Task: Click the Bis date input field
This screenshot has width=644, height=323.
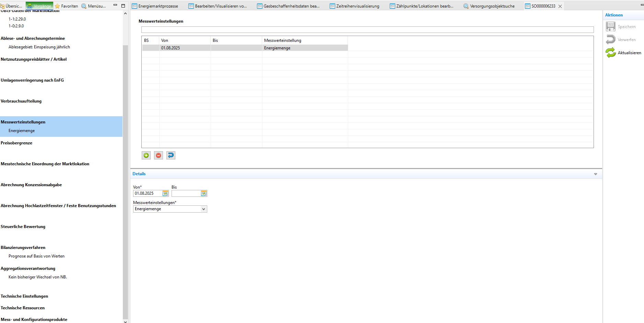Action: coord(186,193)
